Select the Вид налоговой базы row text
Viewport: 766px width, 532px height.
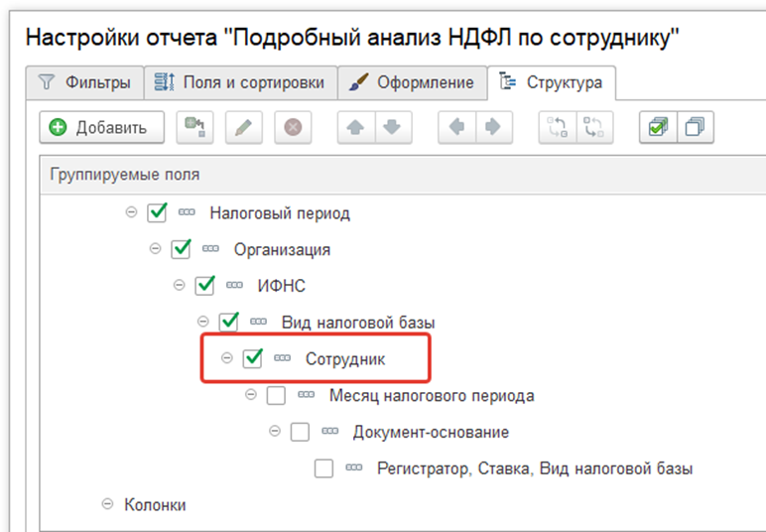pyautogui.click(x=358, y=323)
